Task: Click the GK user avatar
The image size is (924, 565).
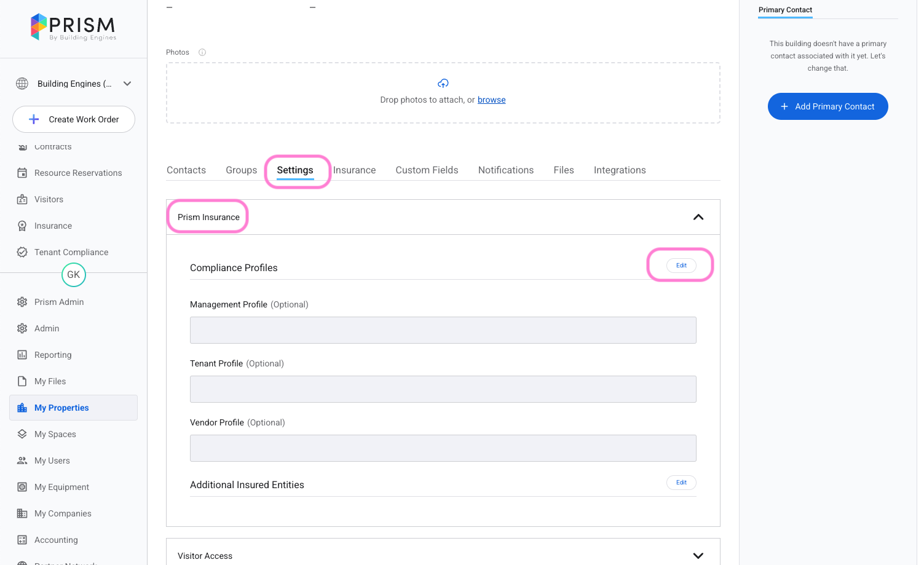Action: click(74, 275)
